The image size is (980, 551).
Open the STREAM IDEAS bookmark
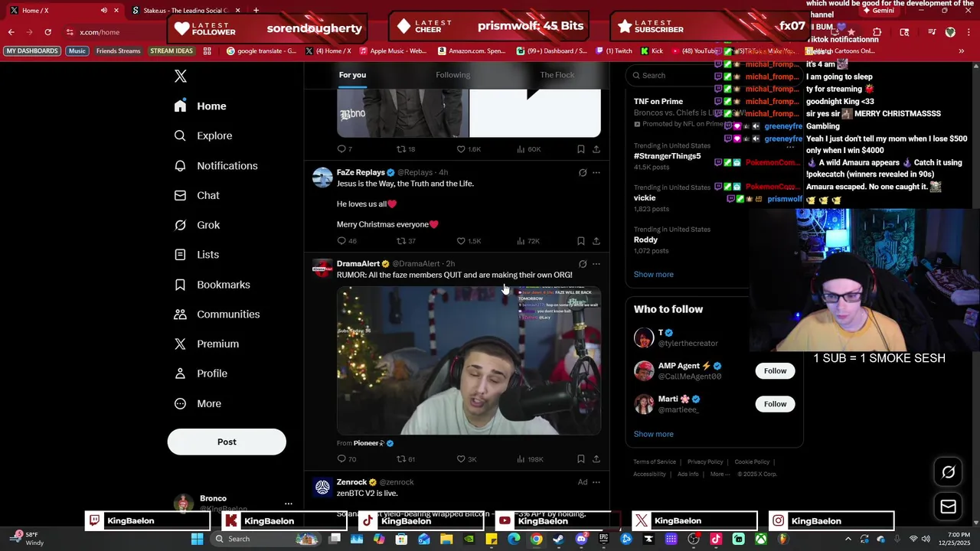[171, 51]
